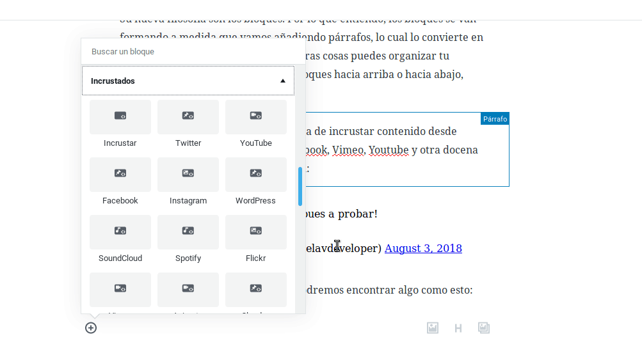Add a heading block shortcut
642x364 pixels.
pyautogui.click(x=458, y=328)
